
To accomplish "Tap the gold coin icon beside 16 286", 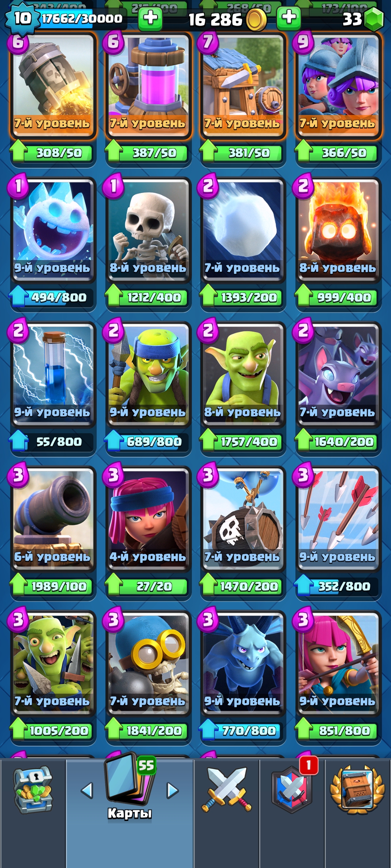I will (x=256, y=19).
